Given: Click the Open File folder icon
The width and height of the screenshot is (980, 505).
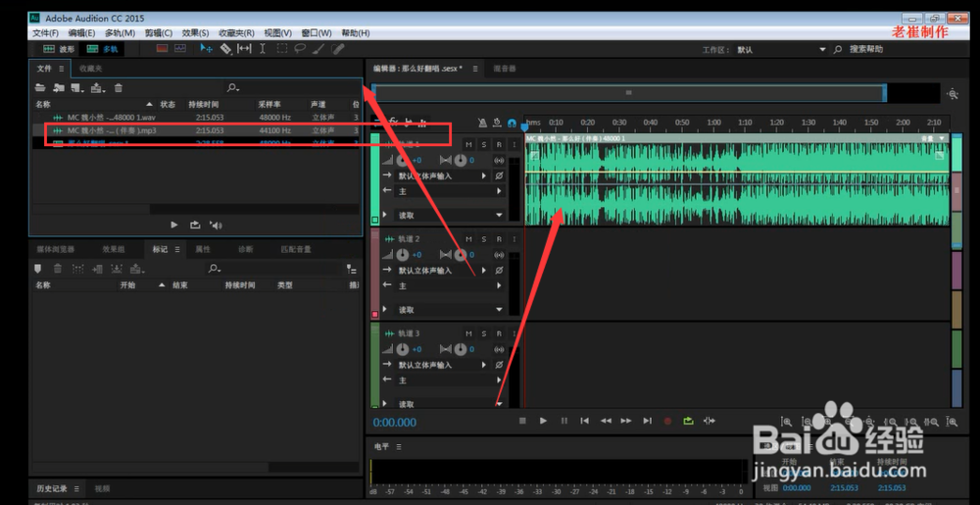Looking at the screenshot, I should (40, 88).
